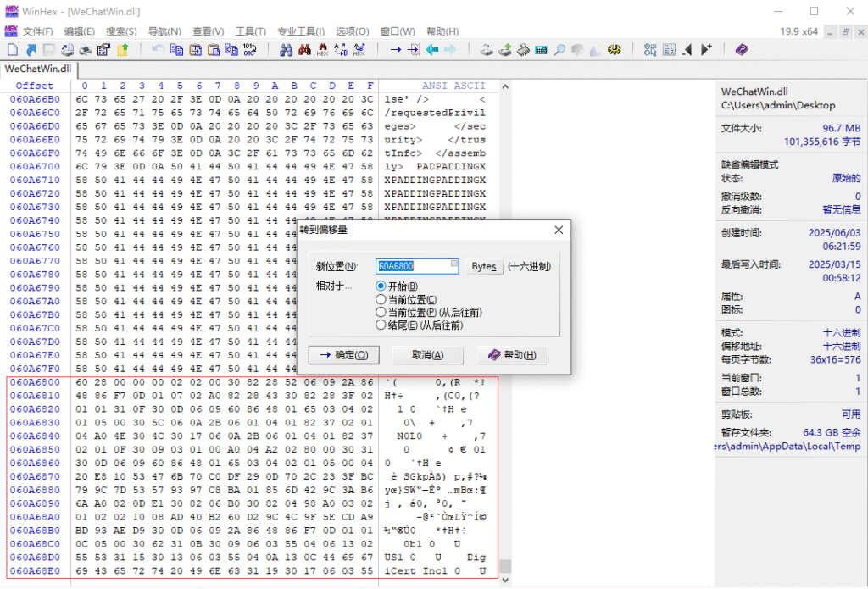The width and height of the screenshot is (868, 589).
Task: Click the Open RAM chip icon
Action: pos(523,50)
